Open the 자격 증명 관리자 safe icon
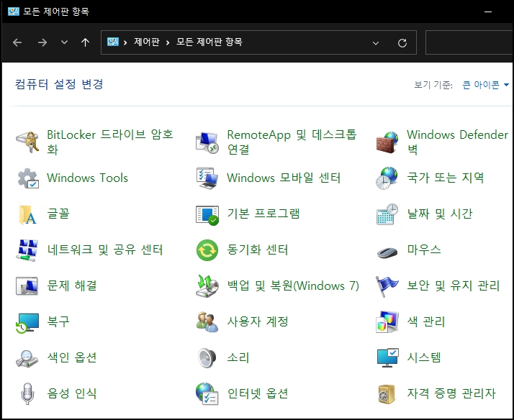The image size is (514, 420). coord(387,394)
